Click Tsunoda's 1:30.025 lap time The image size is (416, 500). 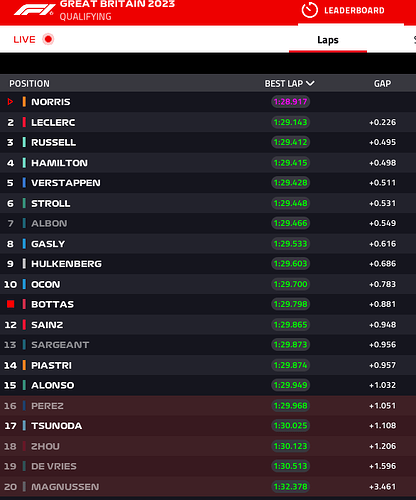290,426
